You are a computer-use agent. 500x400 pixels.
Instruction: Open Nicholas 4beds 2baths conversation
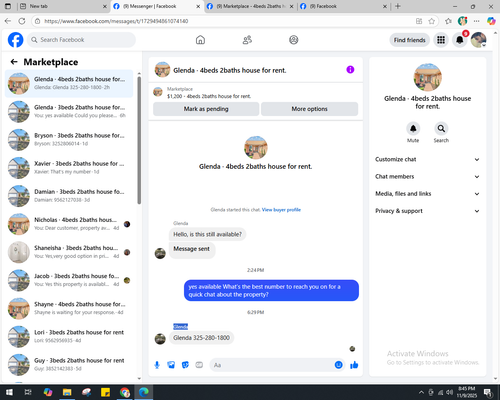pyautogui.click(x=69, y=224)
